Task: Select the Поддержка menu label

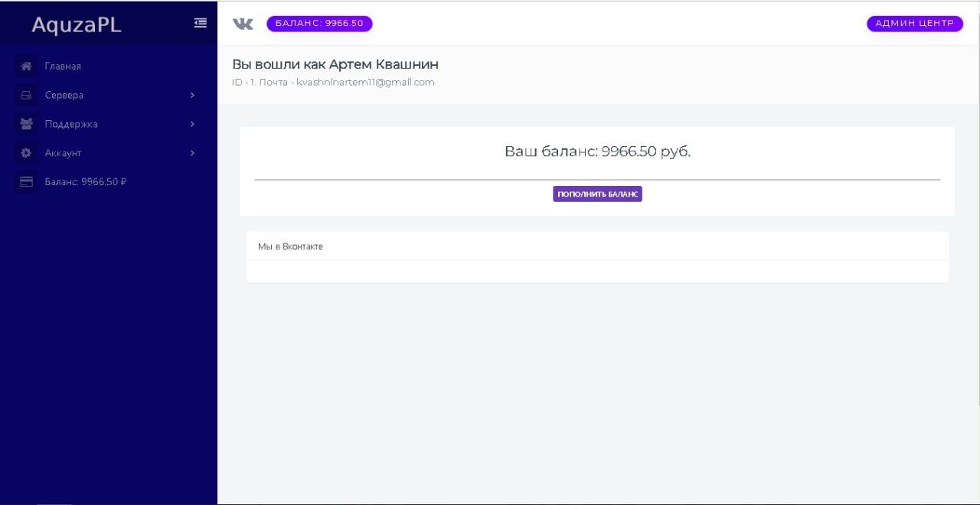Action: click(x=71, y=124)
